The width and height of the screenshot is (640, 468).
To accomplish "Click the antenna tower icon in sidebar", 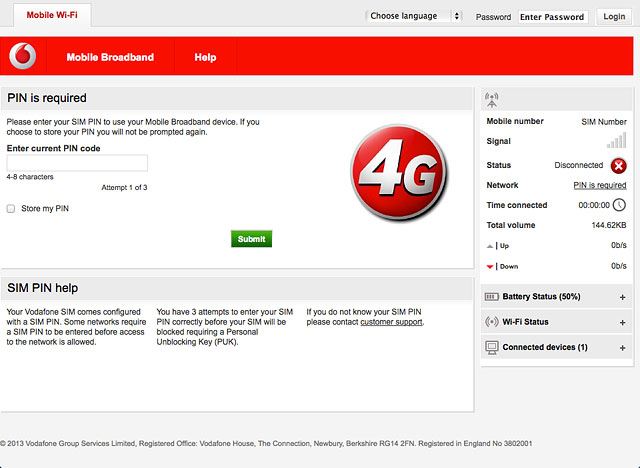I will pyautogui.click(x=491, y=100).
